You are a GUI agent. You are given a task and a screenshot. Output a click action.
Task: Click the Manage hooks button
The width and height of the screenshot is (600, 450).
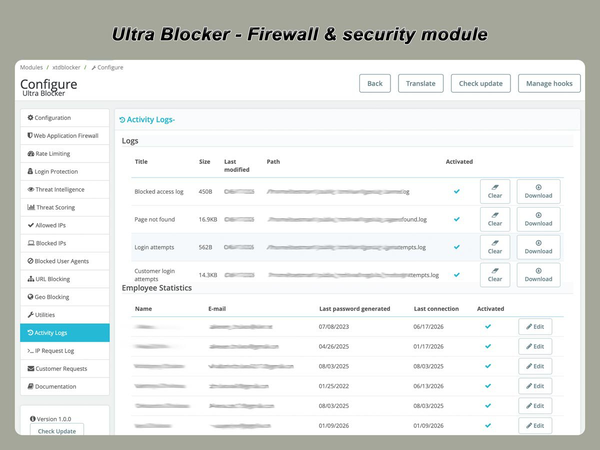549,83
